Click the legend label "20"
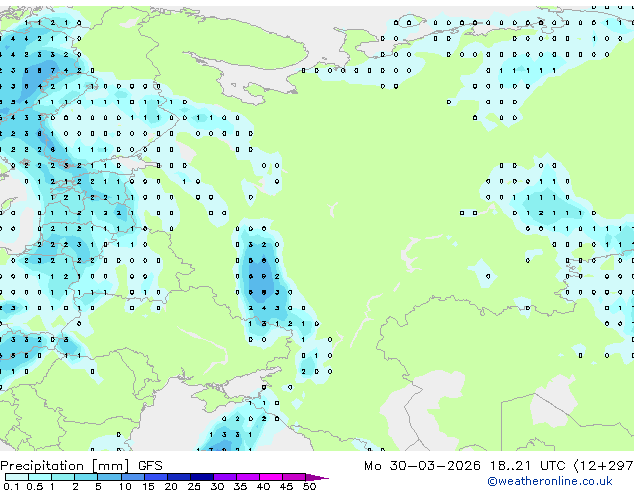 tap(171, 486)
